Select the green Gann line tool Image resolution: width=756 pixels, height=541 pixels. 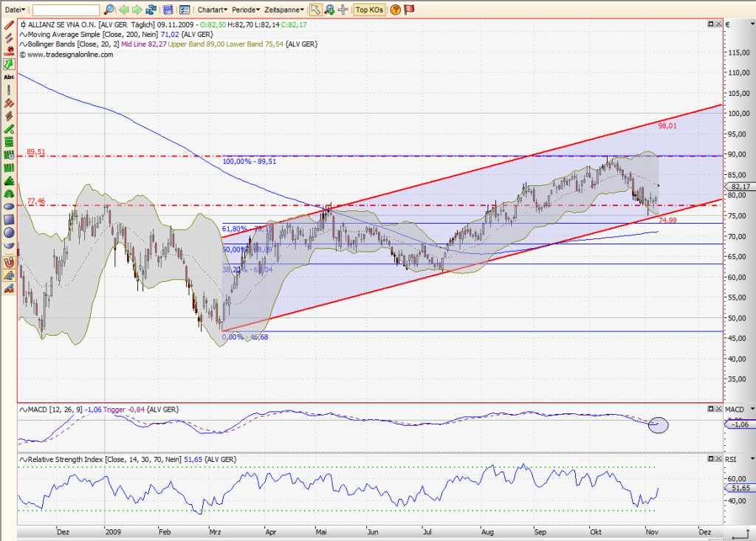coord(9,129)
